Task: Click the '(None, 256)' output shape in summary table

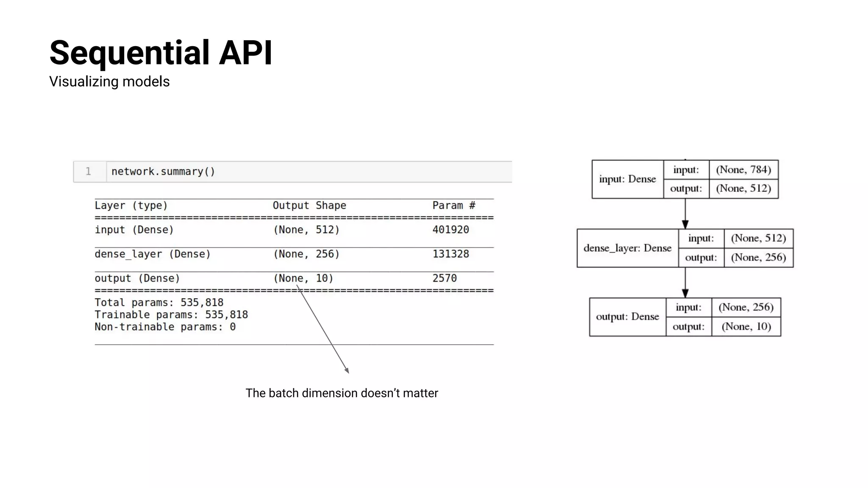Action: pyautogui.click(x=306, y=254)
